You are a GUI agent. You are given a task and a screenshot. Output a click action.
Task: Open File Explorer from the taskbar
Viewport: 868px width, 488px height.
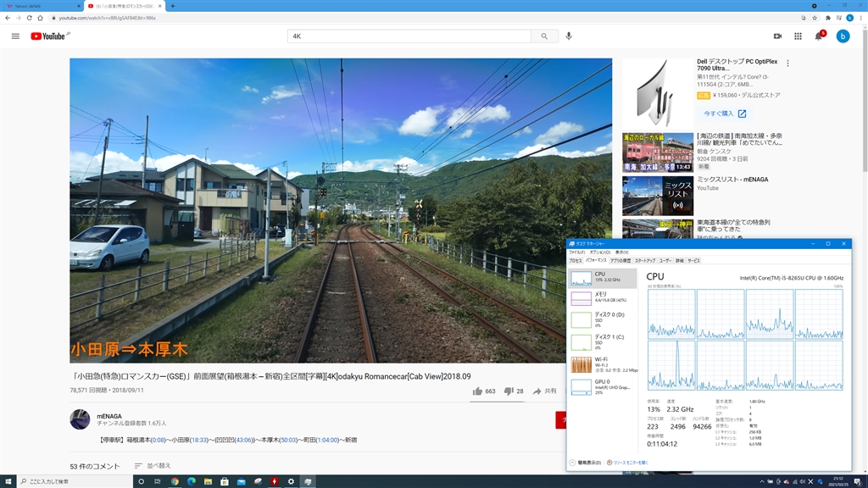click(x=208, y=481)
